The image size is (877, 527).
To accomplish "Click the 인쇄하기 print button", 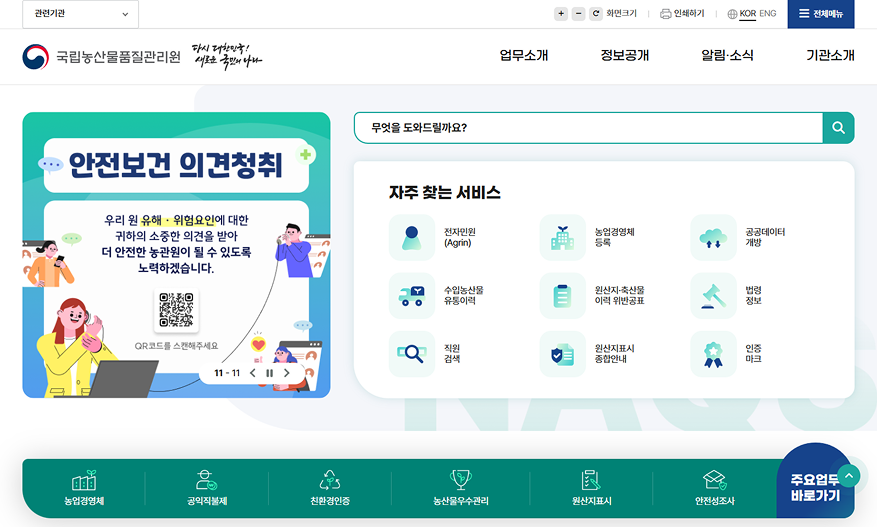I will click(x=682, y=14).
